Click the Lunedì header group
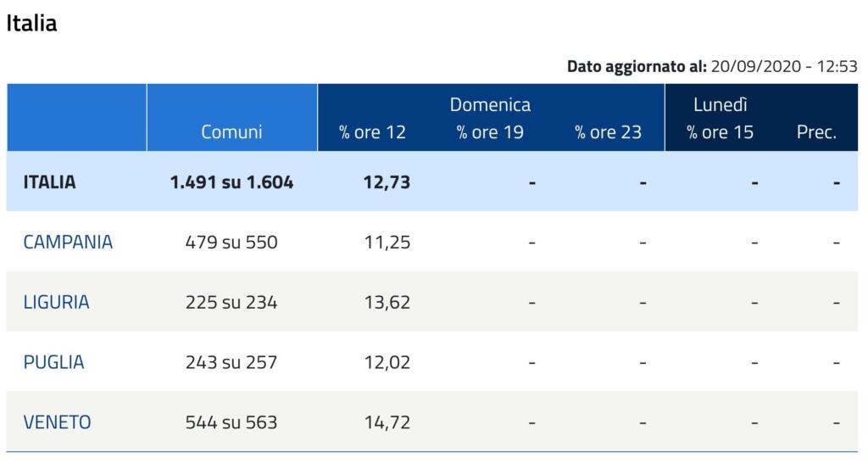This screenshot has width=868, height=475. (x=720, y=105)
